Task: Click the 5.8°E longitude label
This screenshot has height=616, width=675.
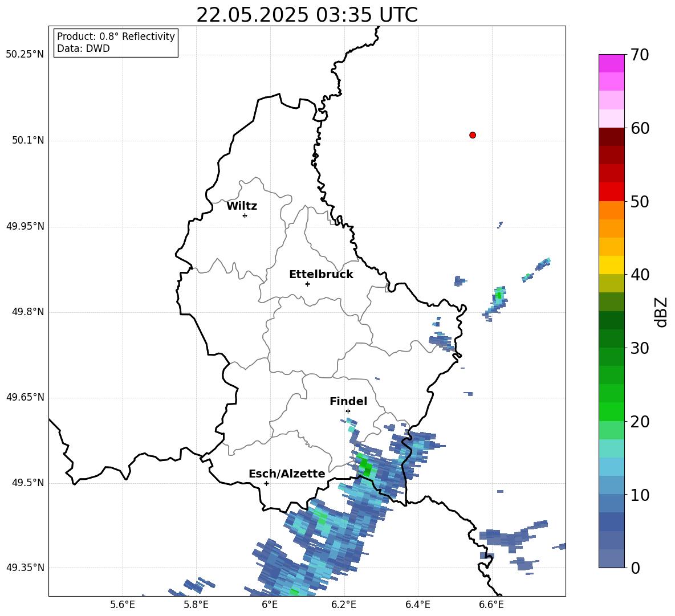Action: [196, 605]
